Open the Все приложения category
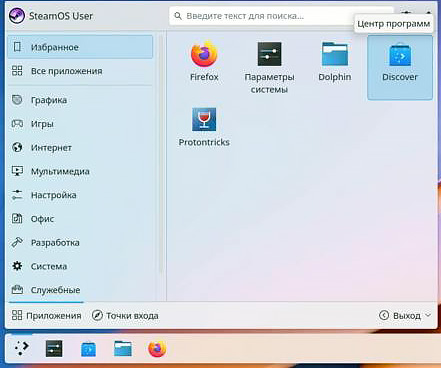441x368 pixels. [80, 71]
